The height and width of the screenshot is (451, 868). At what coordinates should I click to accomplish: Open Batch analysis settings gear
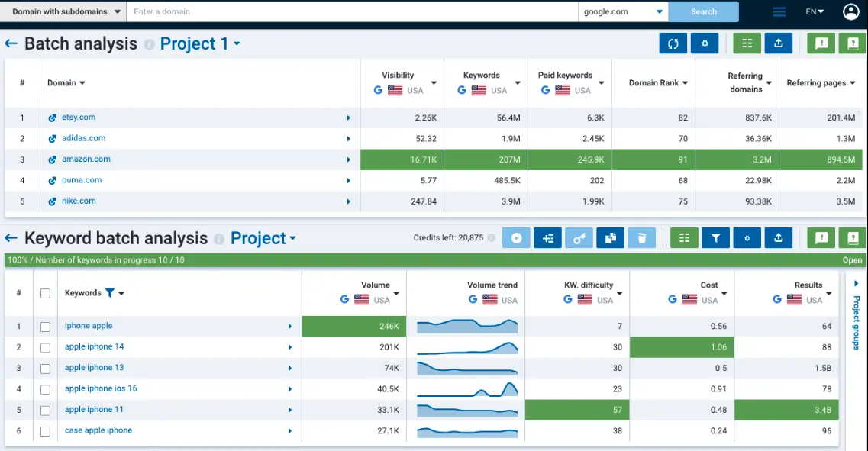(704, 43)
